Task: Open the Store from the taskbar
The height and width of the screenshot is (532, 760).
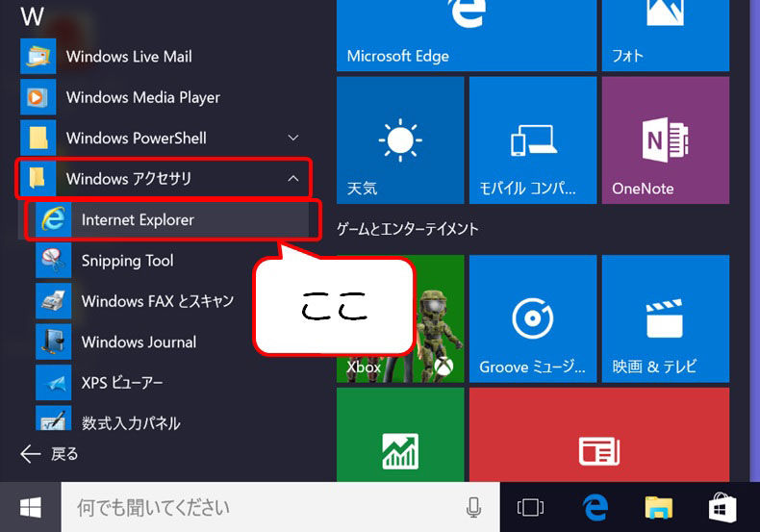Action: (722, 507)
